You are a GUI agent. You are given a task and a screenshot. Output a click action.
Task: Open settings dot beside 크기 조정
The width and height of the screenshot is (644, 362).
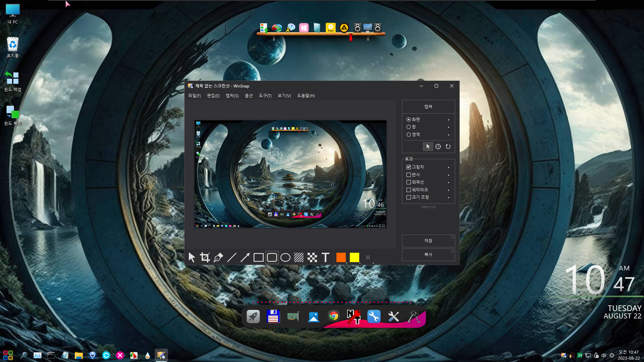point(448,197)
